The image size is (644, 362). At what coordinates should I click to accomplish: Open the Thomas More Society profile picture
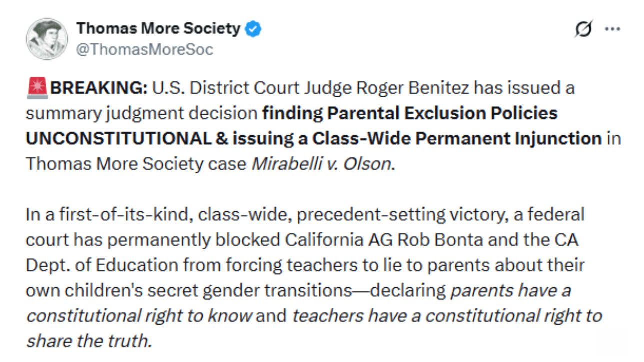(47, 39)
